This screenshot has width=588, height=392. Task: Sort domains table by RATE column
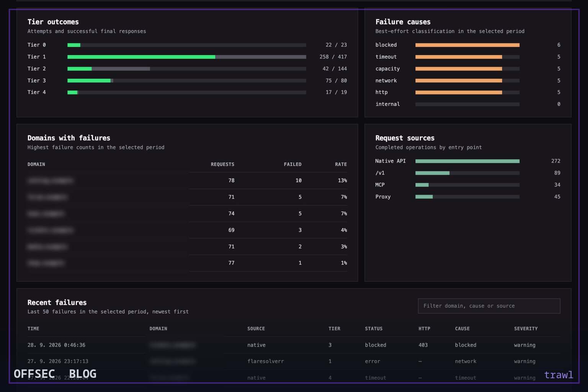(x=341, y=164)
